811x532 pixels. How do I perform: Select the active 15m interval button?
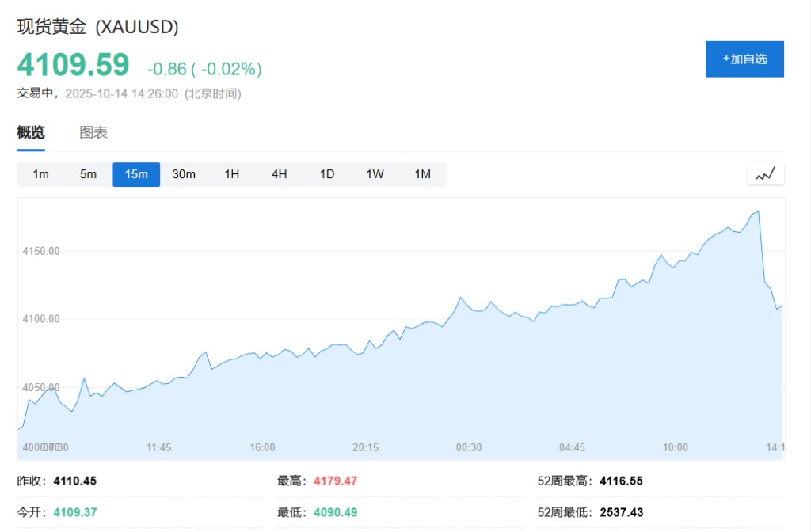(136, 174)
